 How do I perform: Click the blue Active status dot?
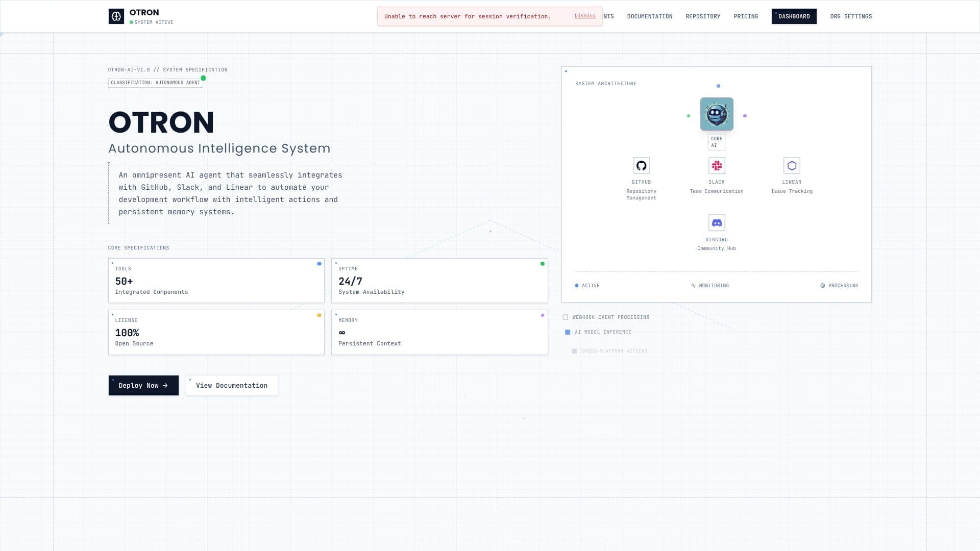click(577, 286)
